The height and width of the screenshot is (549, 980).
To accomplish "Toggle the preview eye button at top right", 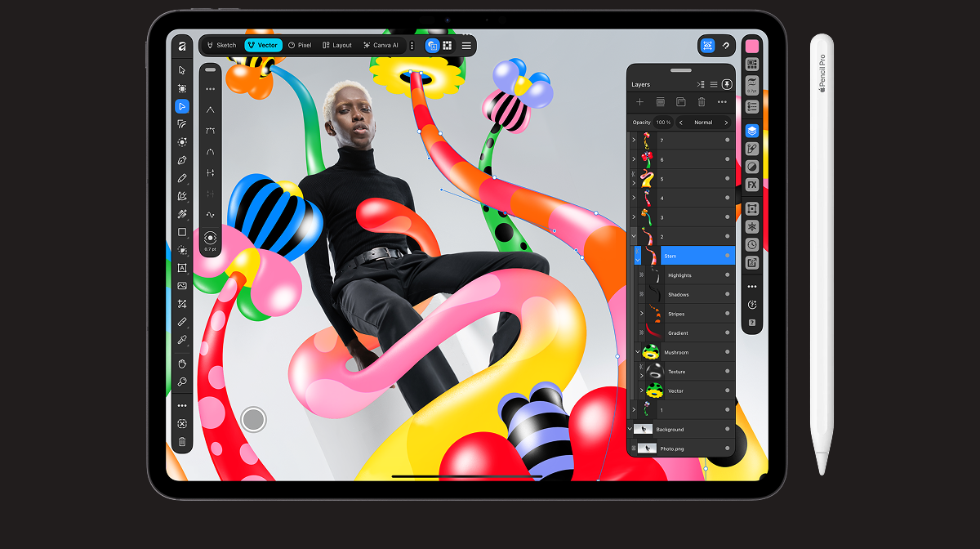I will click(x=707, y=46).
